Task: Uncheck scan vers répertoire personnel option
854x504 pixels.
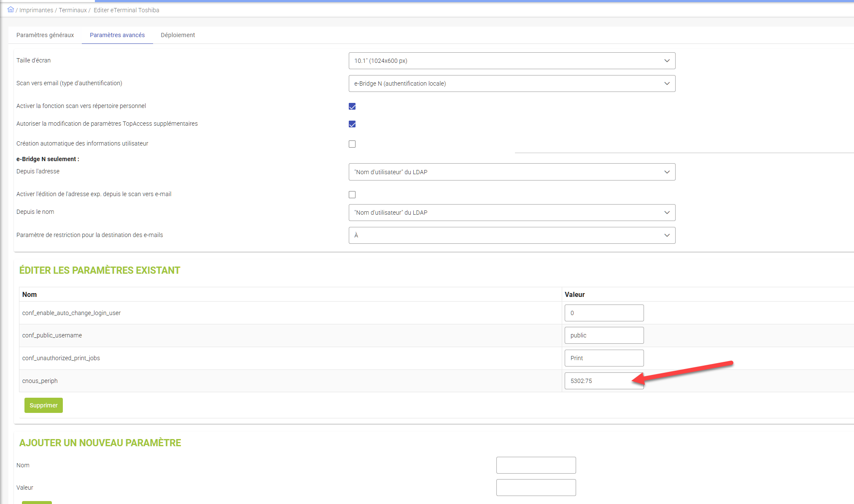Action: coord(352,106)
